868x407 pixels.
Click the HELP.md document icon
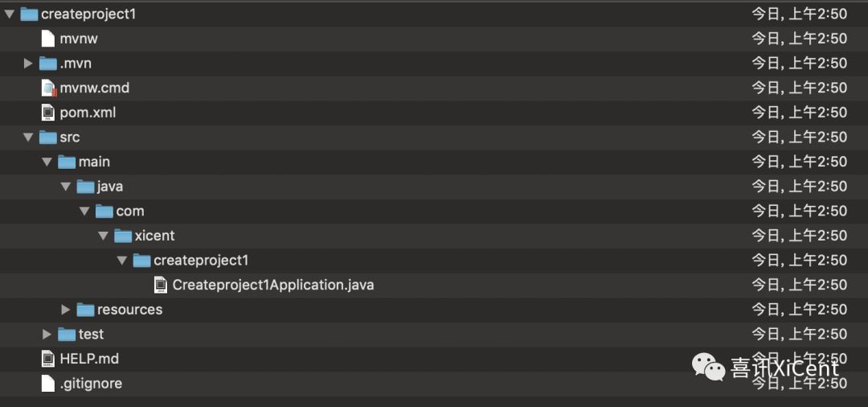[48, 359]
